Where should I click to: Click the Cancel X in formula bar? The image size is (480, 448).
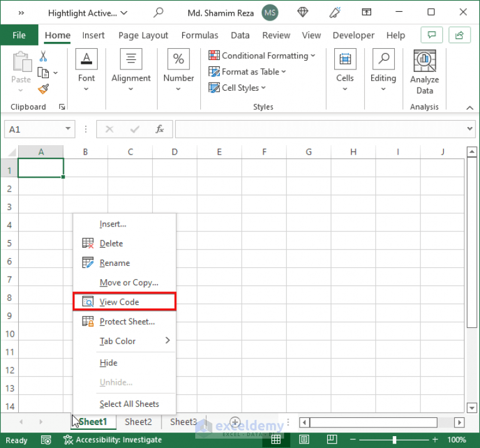click(110, 129)
